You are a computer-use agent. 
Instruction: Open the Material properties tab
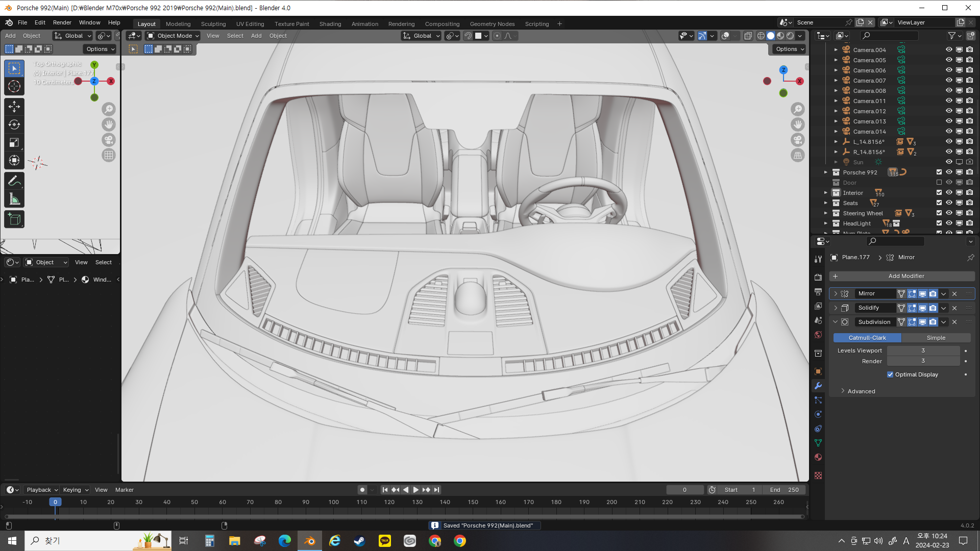(x=818, y=457)
